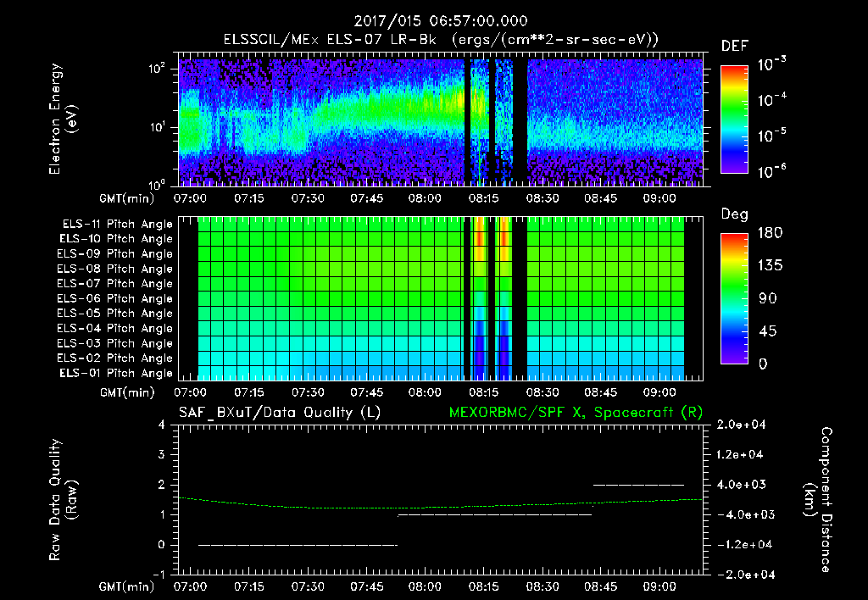
Task: Click the 90 tick on Deg scale
Action: [768, 299]
